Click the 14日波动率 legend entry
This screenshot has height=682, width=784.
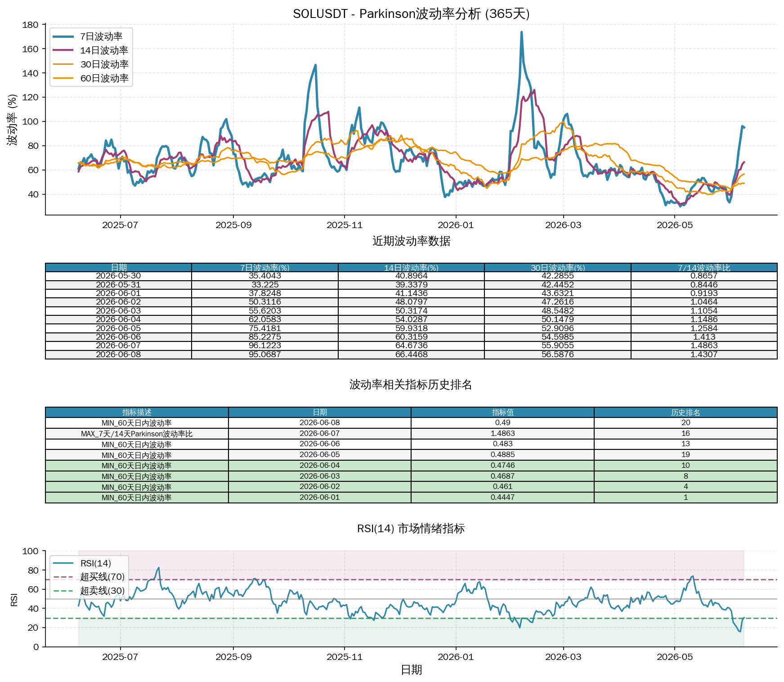91,50
